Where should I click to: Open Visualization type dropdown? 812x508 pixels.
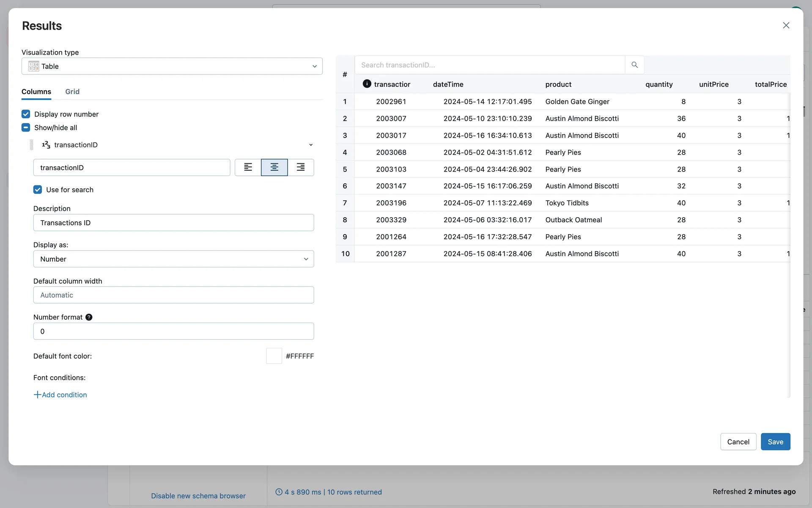[x=172, y=66]
